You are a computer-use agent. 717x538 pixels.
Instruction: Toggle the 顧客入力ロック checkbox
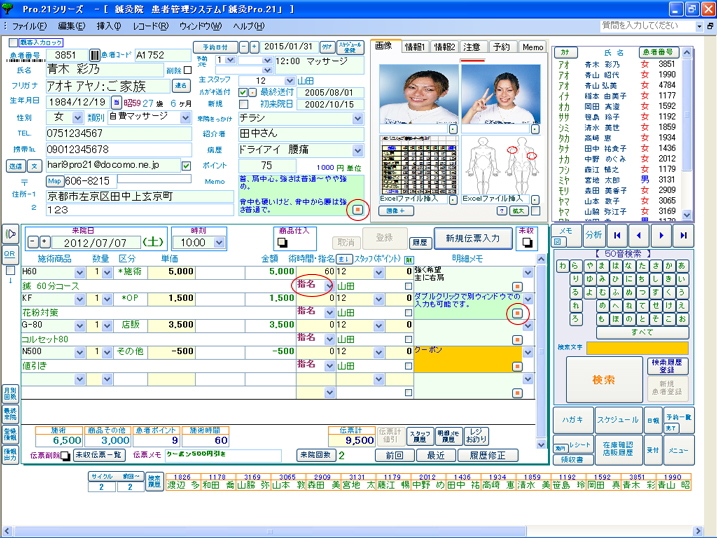[13, 42]
